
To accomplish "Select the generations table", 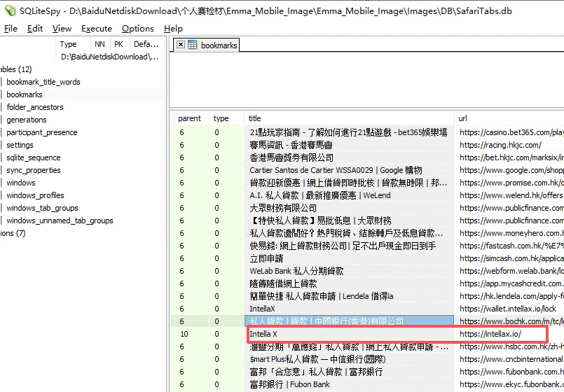I will (27, 120).
